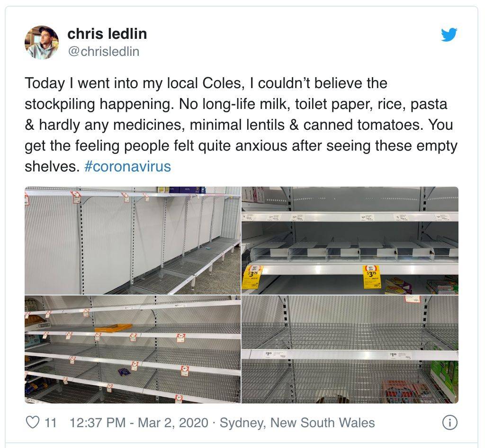Click the 12:37 PM - Mar 2, 2020 timestamp

click(x=139, y=422)
